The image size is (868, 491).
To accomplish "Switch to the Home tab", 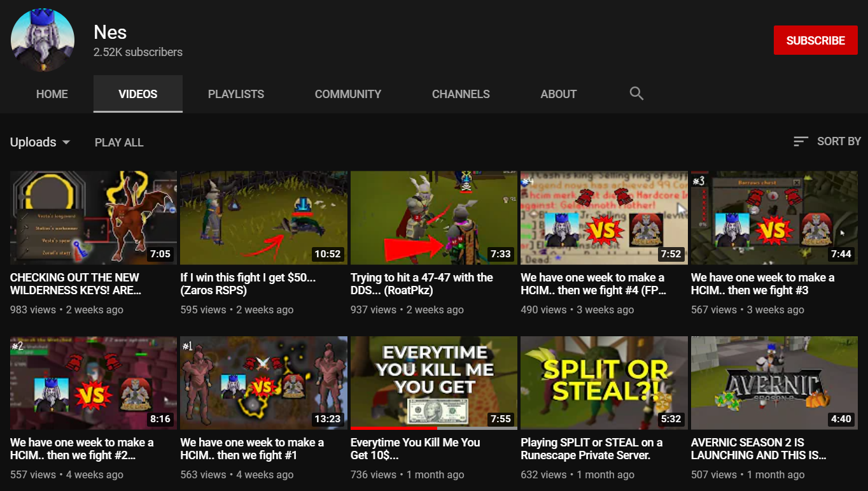I will (x=52, y=94).
